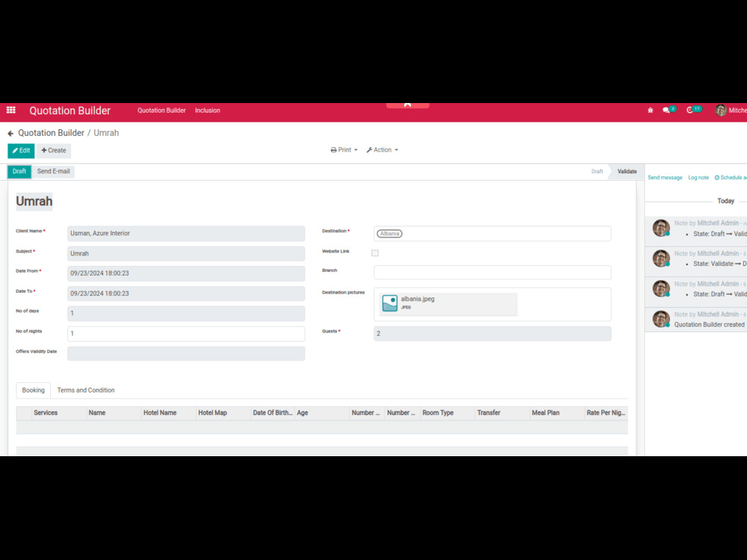Switch to Terms and Condition tab
Screen dimensions: 747x560
click(x=86, y=390)
